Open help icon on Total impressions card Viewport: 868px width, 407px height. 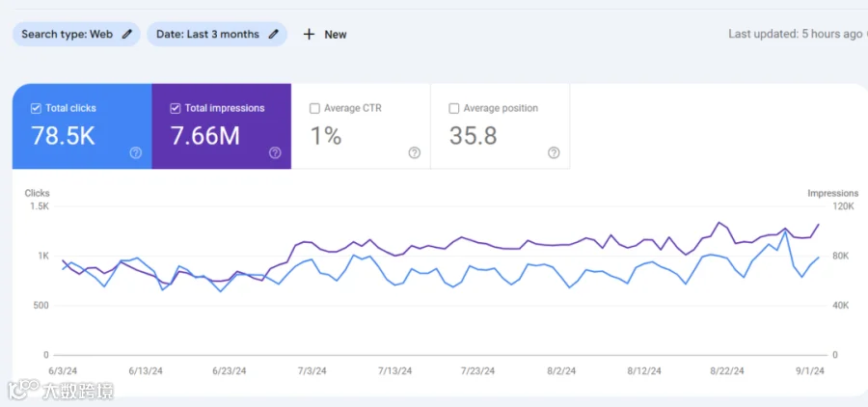275,153
